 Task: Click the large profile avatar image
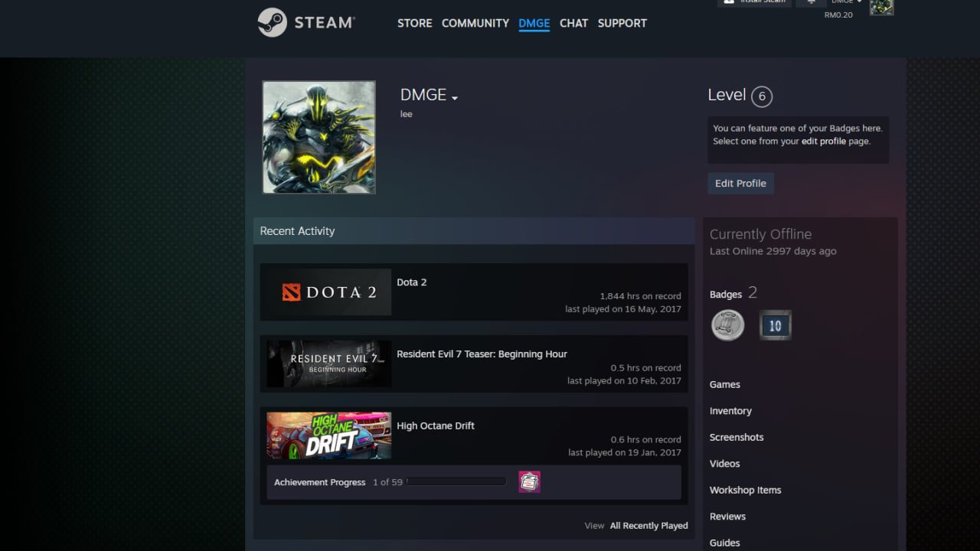pyautogui.click(x=318, y=137)
